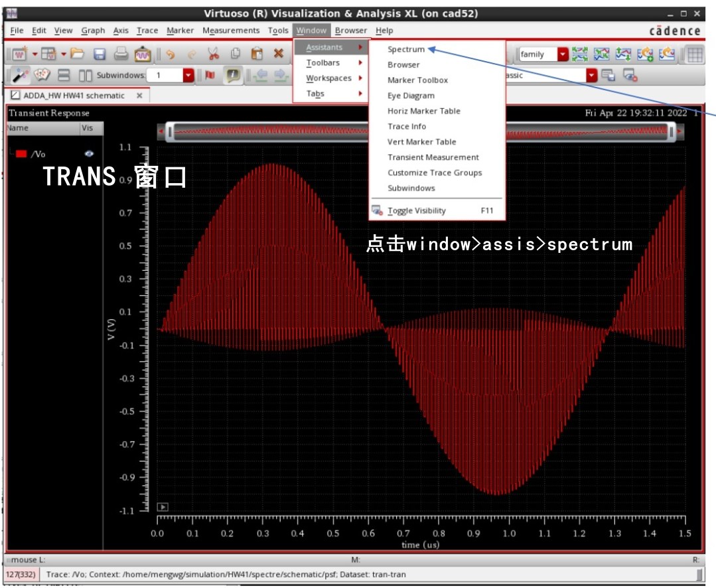Click the play button below the graph
The width and height of the screenshot is (716, 588).
point(163,507)
